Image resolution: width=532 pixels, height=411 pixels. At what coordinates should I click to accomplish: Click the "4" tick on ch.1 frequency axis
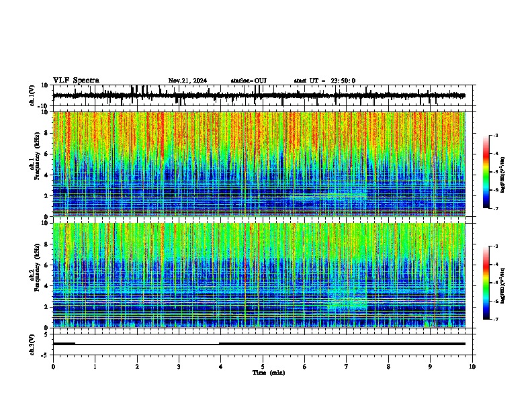click(46, 175)
